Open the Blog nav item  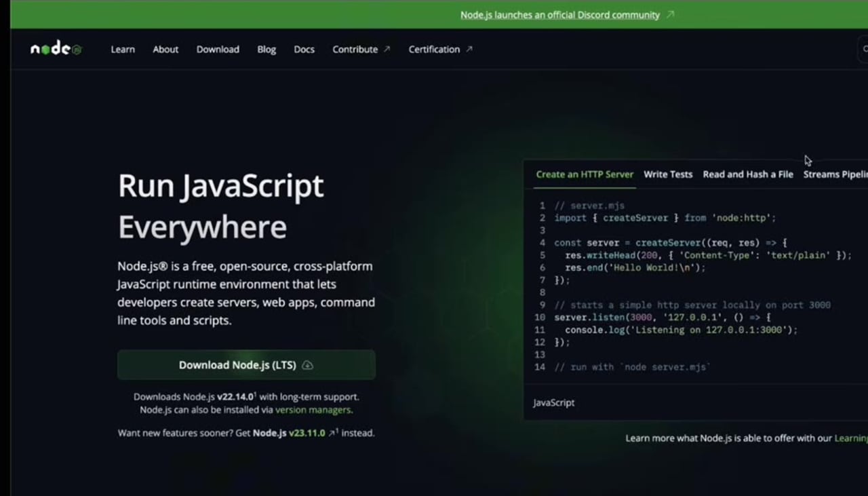(x=267, y=50)
